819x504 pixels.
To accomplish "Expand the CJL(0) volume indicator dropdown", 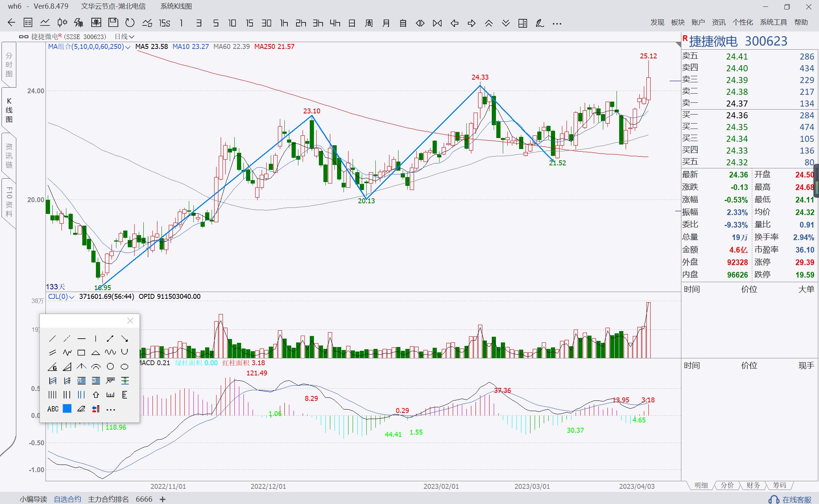I will pos(72,297).
